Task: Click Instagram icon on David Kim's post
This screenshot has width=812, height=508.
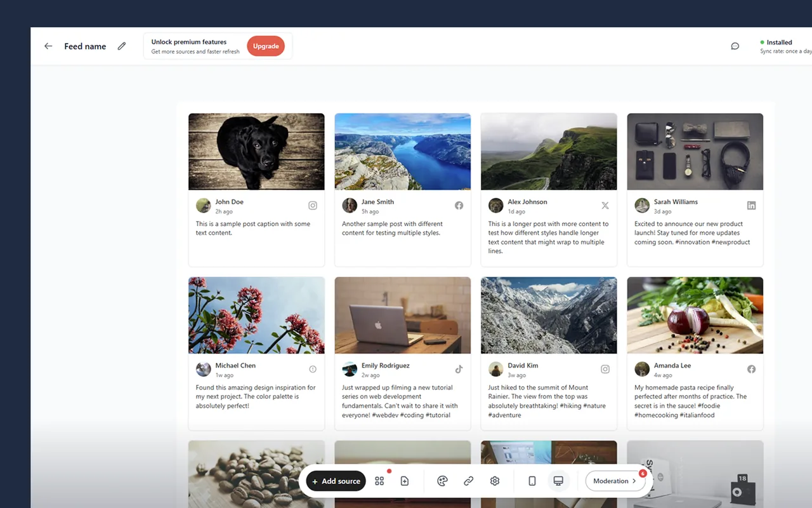Action: (x=605, y=369)
